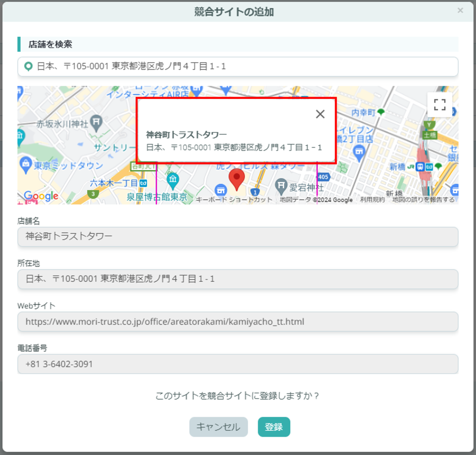Click the 登録 button
Viewport: 476px width, 455px height.
point(274,427)
